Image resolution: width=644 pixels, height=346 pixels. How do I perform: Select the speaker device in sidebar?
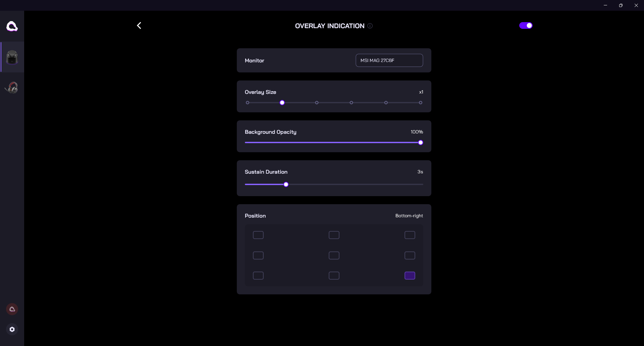click(12, 57)
